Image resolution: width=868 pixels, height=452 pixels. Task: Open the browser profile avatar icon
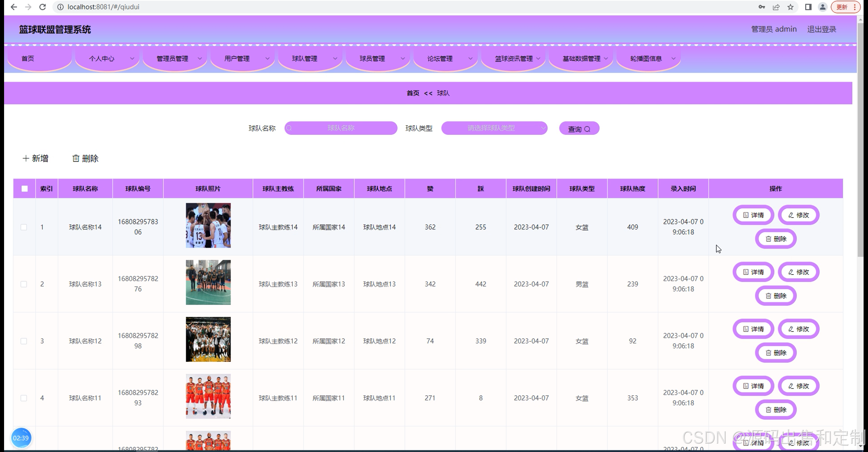pos(823,7)
